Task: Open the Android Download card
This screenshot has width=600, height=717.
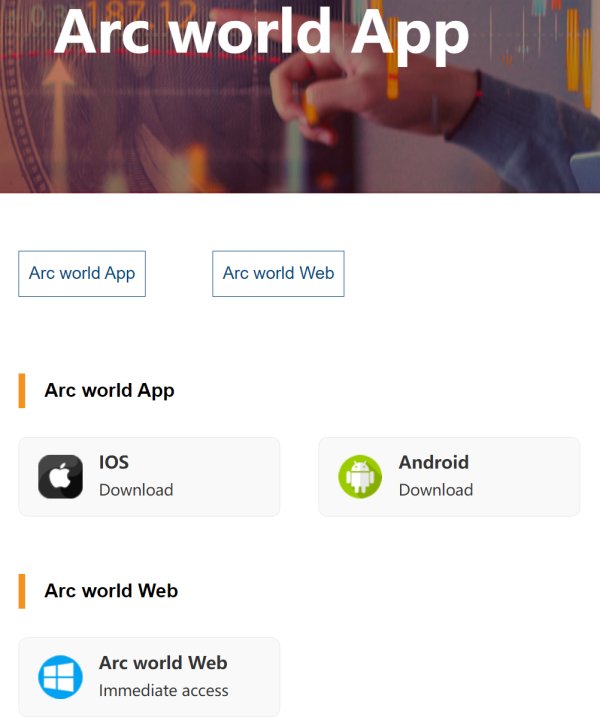Action: [x=449, y=477]
